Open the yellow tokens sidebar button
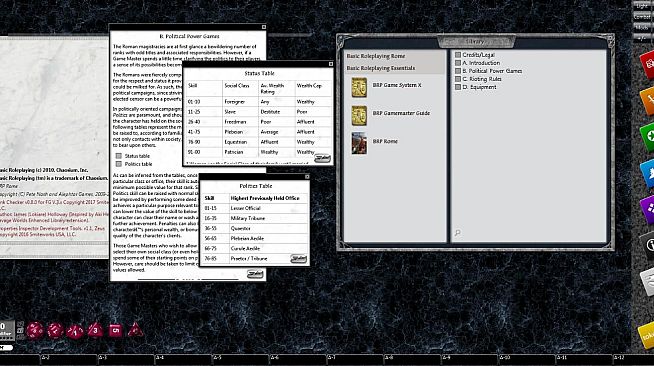654x366 pixels. coord(647,335)
